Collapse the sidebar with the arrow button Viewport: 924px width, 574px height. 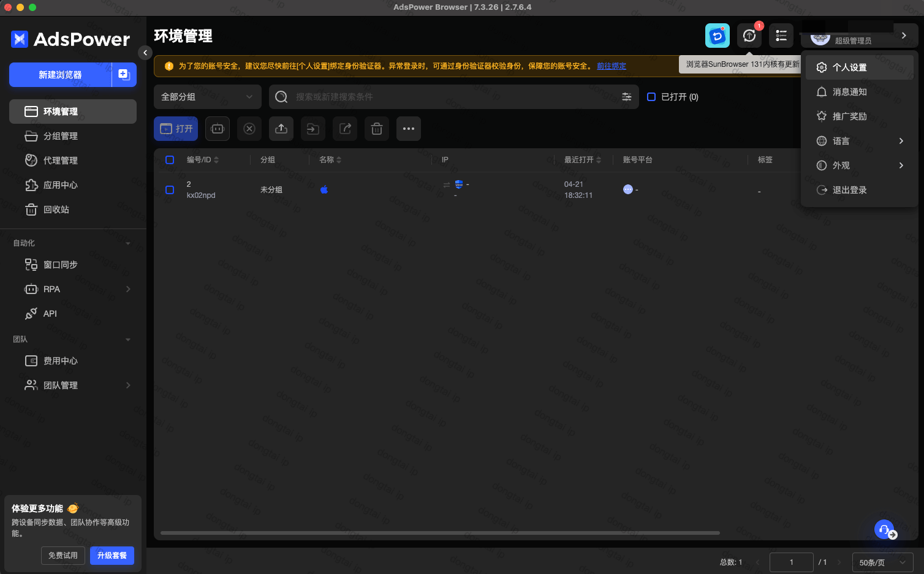(145, 53)
